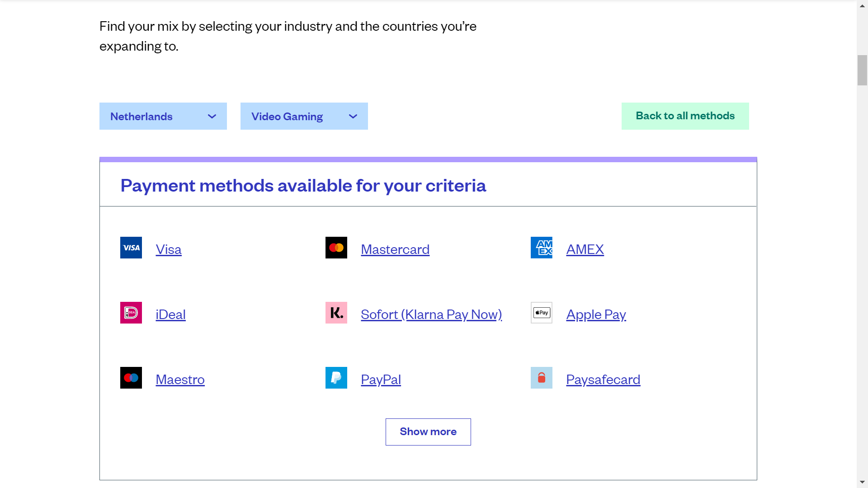Open the Apple Pay link
868x488 pixels.
click(x=596, y=314)
